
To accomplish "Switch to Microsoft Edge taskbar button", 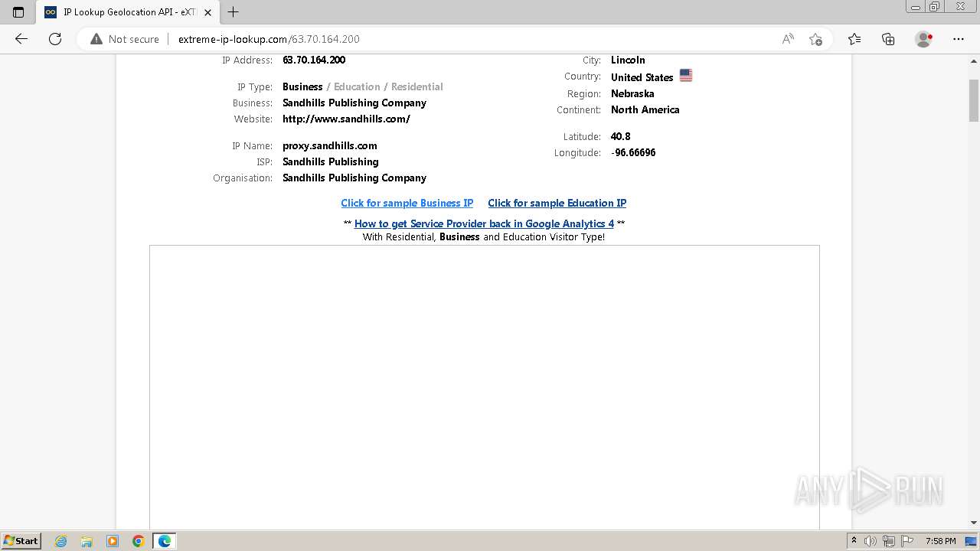I will coord(165,541).
